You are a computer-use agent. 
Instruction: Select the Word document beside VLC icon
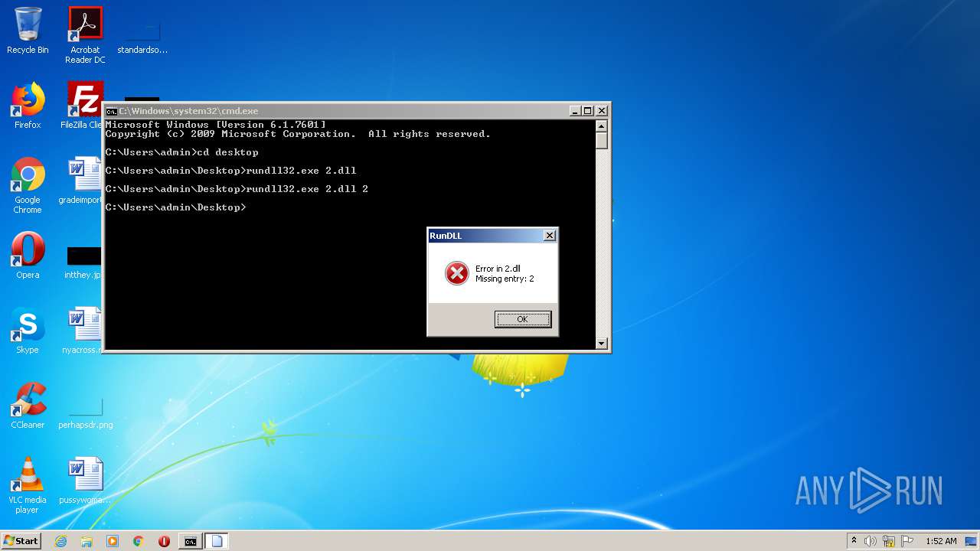click(85, 481)
